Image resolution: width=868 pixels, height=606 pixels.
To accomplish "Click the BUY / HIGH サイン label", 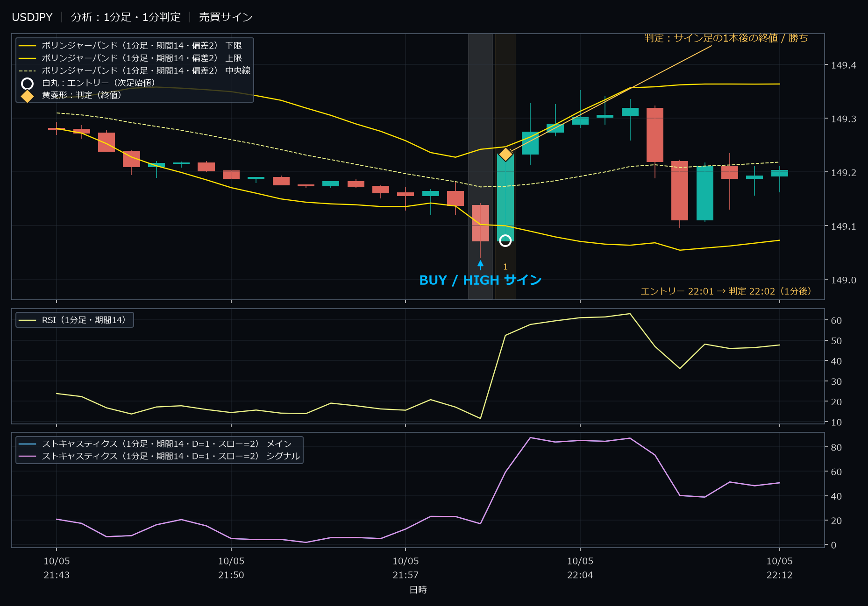I will pyautogui.click(x=480, y=280).
